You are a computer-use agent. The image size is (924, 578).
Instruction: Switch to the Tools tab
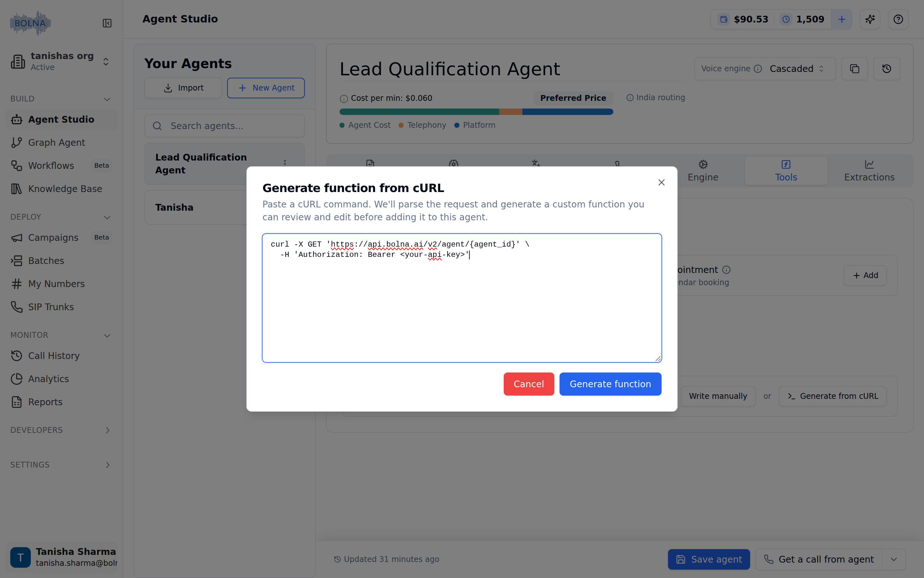point(786,171)
